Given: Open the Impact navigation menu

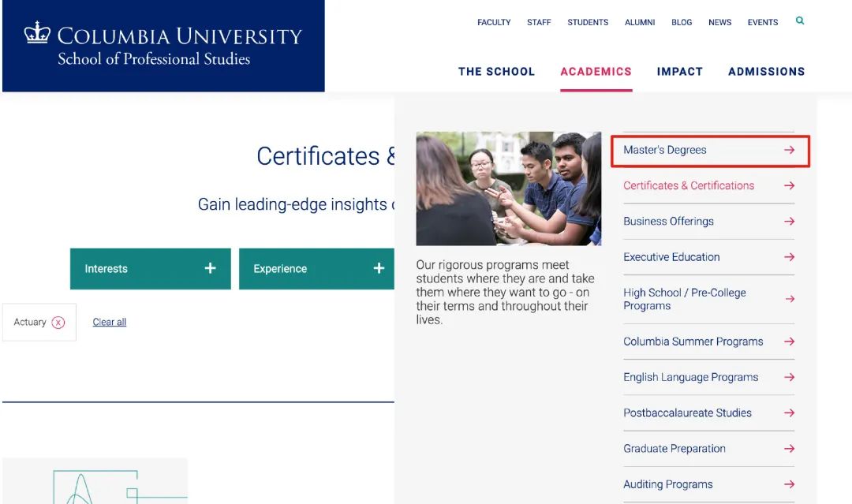Looking at the screenshot, I should [x=679, y=72].
